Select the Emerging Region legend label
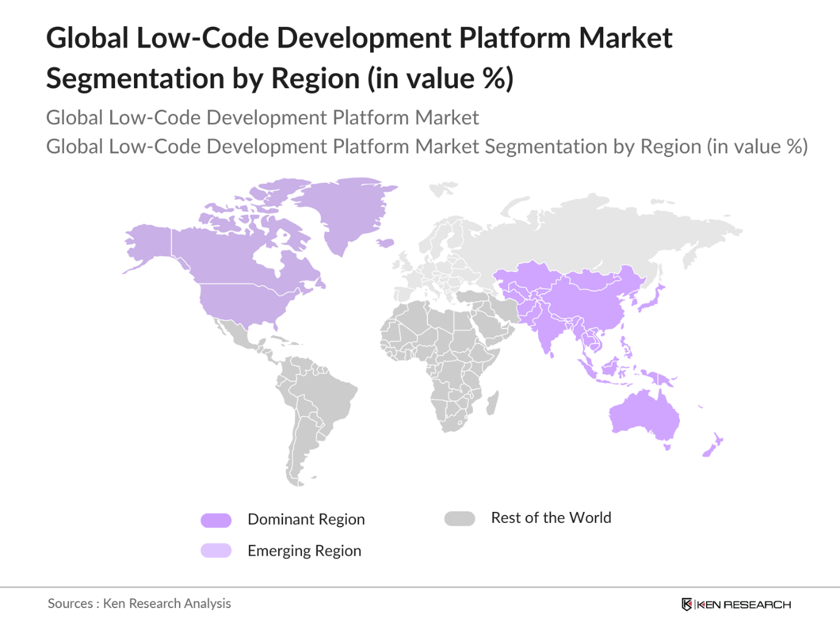 pyautogui.click(x=304, y=551)
